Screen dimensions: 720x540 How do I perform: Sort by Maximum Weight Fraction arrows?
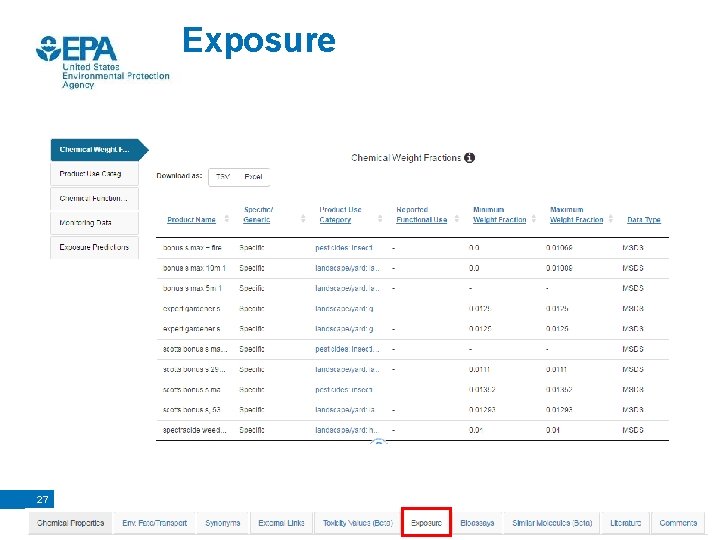[611, 219]
